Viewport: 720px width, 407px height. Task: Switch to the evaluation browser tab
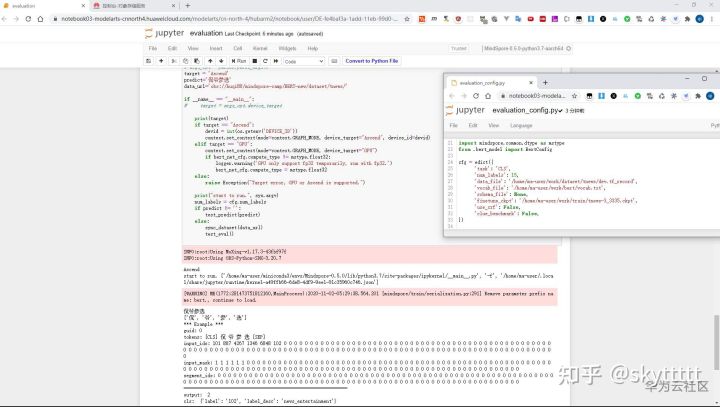coord(44,6)
